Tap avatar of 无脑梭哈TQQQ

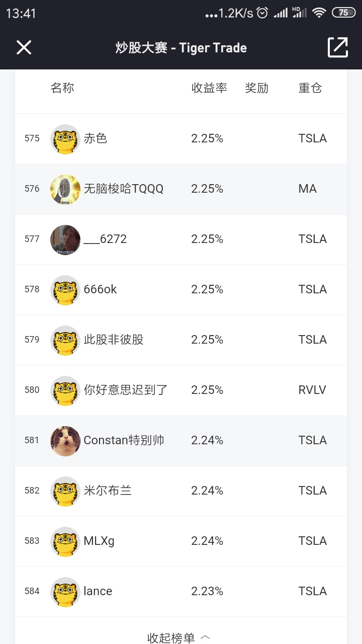click(65, 189)
